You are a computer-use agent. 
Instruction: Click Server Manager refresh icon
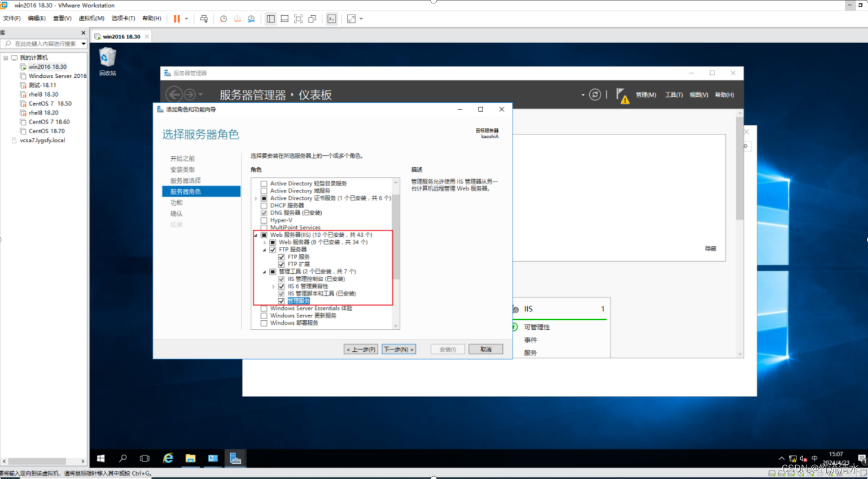595,94
